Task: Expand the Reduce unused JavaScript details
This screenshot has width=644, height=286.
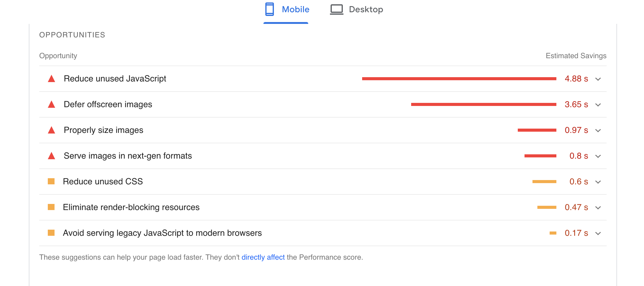Action: pyautogui.click(x=598, y=79)
